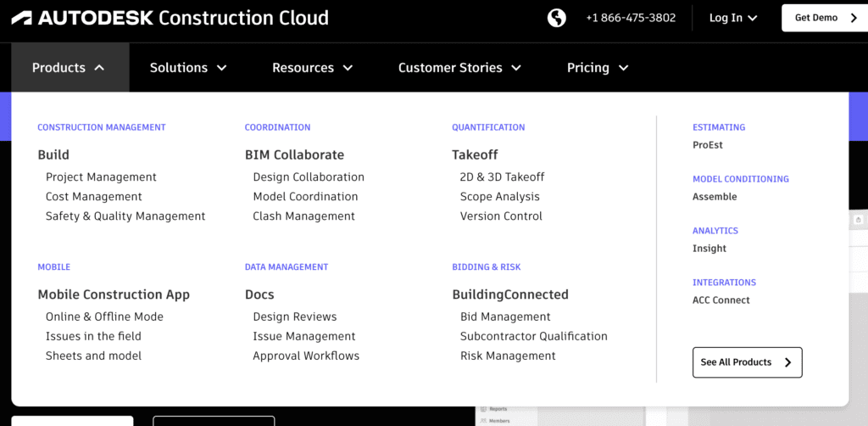The width and height of the screenshot is (868, 426).
Task: Open the Log In dropdown
Action: click(x=733, y=18)
